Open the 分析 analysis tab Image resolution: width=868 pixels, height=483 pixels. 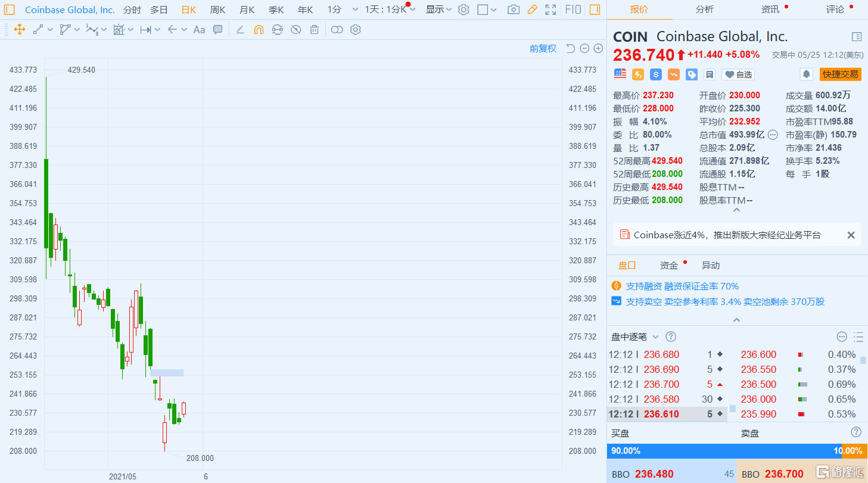pyautogui.click(x=704, y=10)
